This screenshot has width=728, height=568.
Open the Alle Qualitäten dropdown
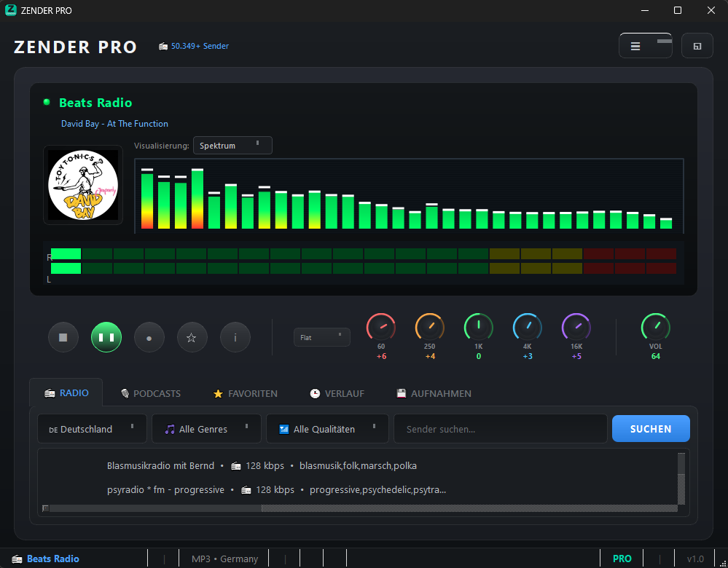click(326, 428)
